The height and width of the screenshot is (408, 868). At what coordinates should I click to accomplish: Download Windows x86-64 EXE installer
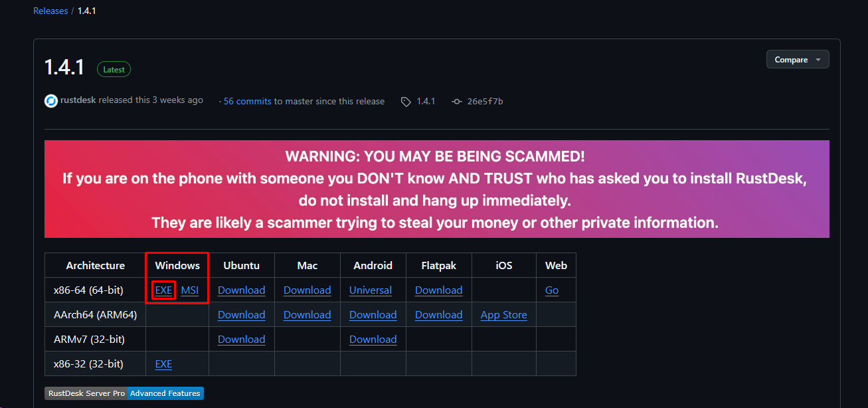pyautogui.click(x=163, y=290)
